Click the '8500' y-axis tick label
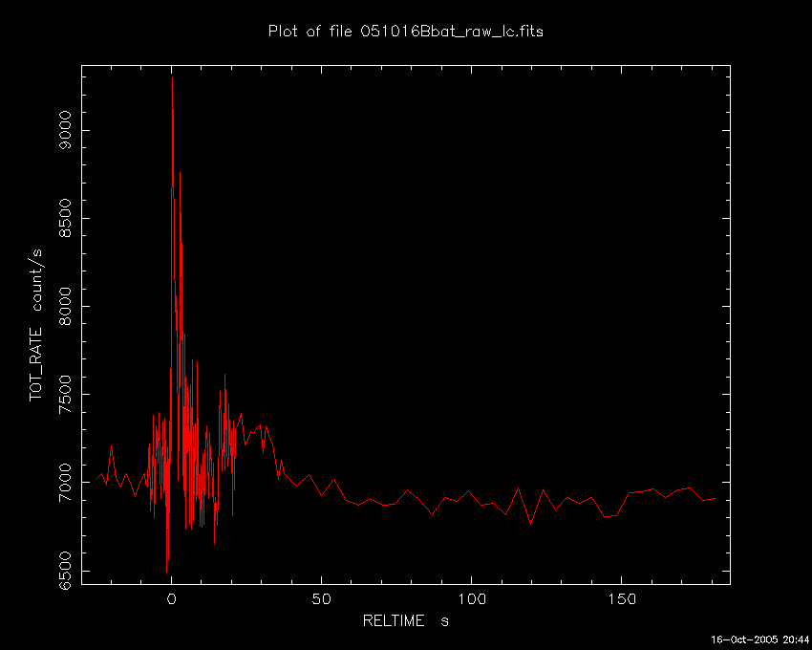 click(x=65, y=218)
